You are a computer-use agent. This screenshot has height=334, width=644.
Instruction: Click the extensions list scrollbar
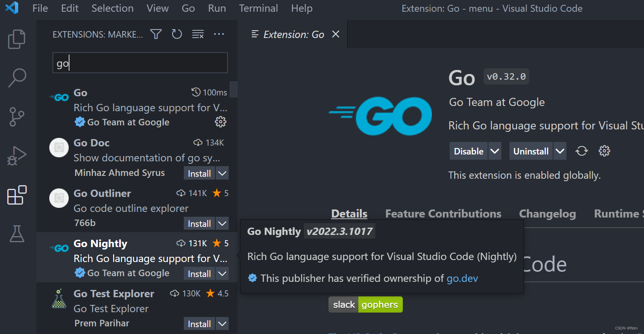coord(233,89)
